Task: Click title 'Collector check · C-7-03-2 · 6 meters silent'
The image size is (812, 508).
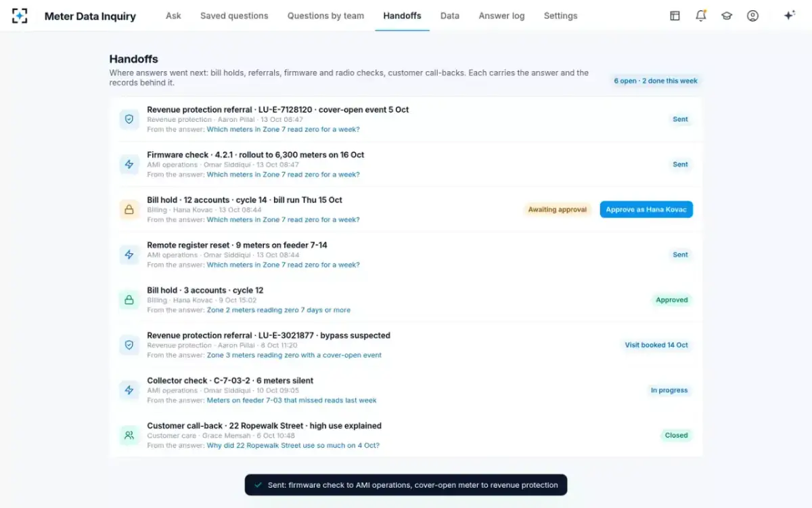Action: click(230, 381)
